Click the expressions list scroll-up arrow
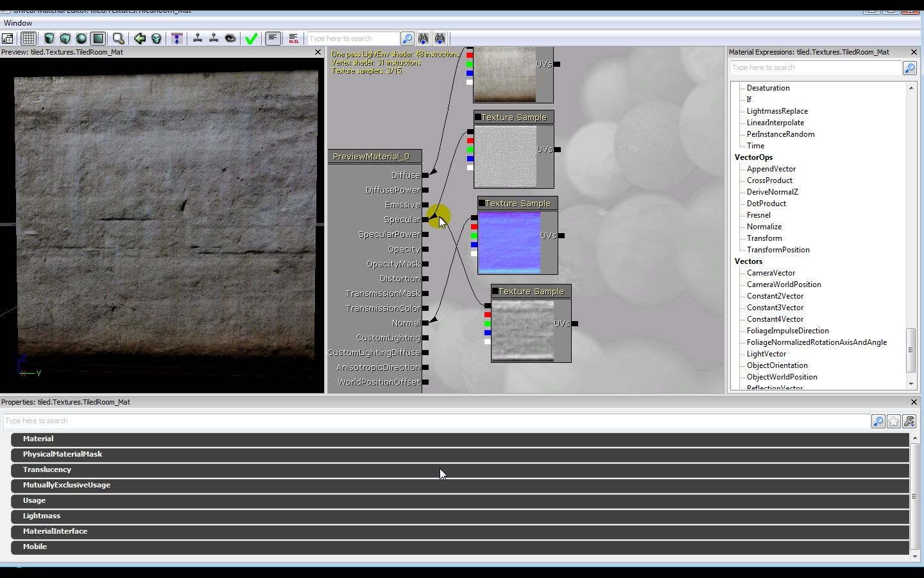The width and height of the screenshot is (924, 578). click(911, 88)
